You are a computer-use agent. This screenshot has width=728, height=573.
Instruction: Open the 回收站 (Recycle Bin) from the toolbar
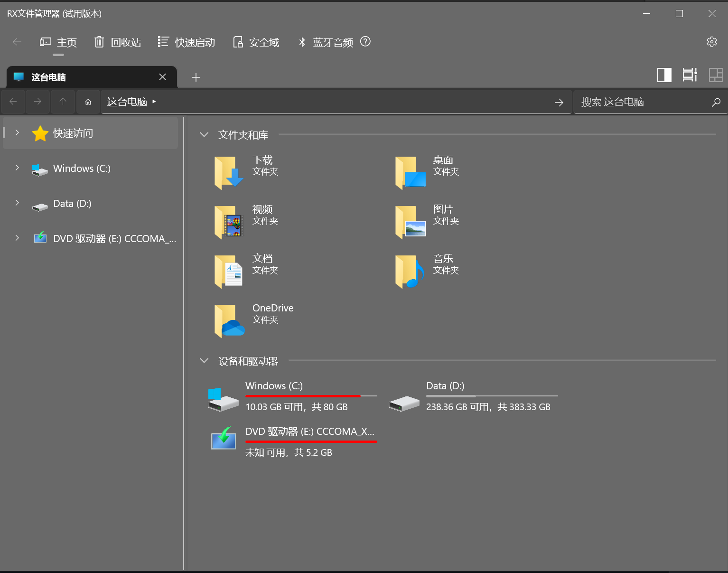tap(117, 42)
